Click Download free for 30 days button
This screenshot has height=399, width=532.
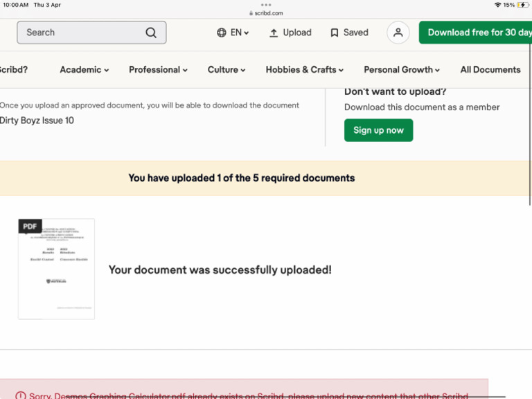tap(475, 33)
